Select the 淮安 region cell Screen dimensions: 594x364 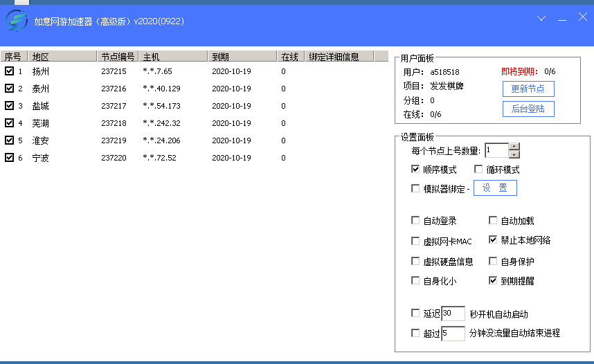[x=41, y=140]
